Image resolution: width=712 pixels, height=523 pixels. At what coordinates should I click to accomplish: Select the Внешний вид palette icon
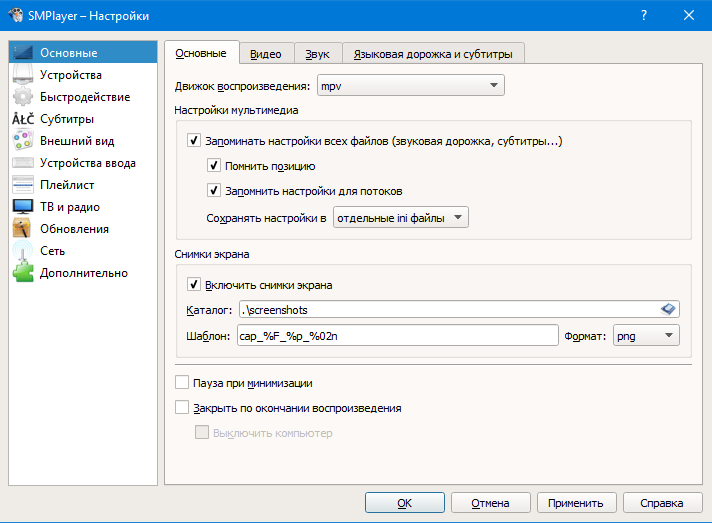23,141
